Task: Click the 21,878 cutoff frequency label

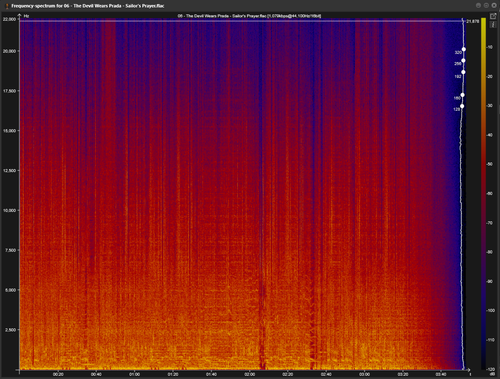Action: point(473,21)
